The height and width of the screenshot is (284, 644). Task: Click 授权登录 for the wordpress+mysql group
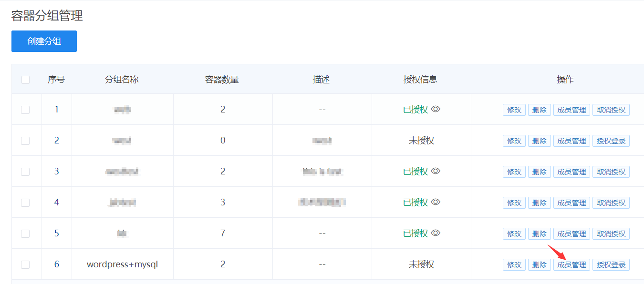(x=611, y=265)
